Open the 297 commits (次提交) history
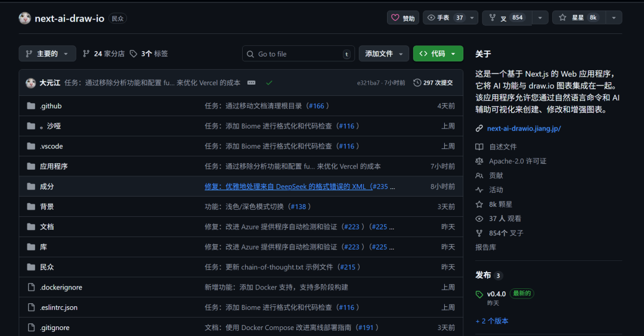644x336 pixels. pos(433,83)
